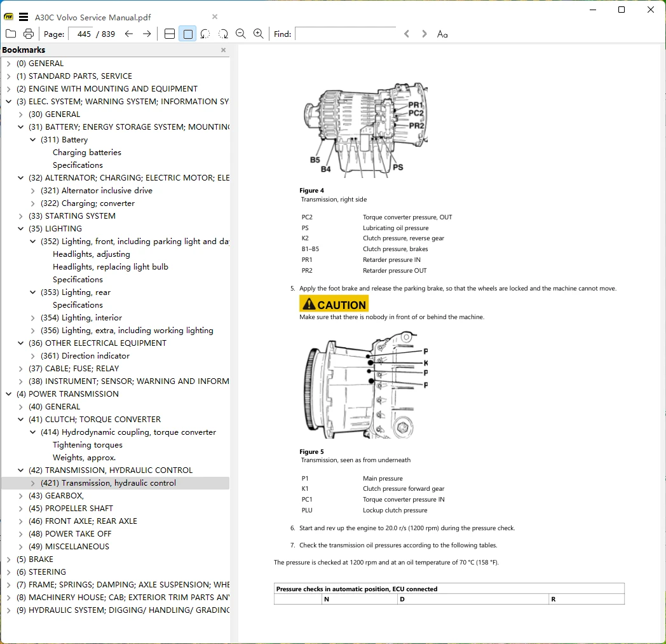Switch to single page view icon
The width and height of the screenshot is (666, 644).
[187, 34]
